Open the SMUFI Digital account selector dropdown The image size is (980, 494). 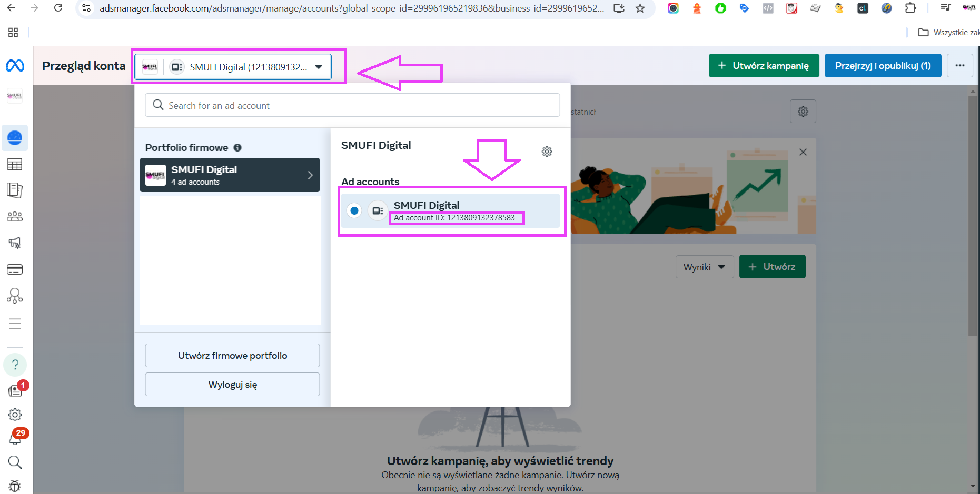click(x=233, y=67)
